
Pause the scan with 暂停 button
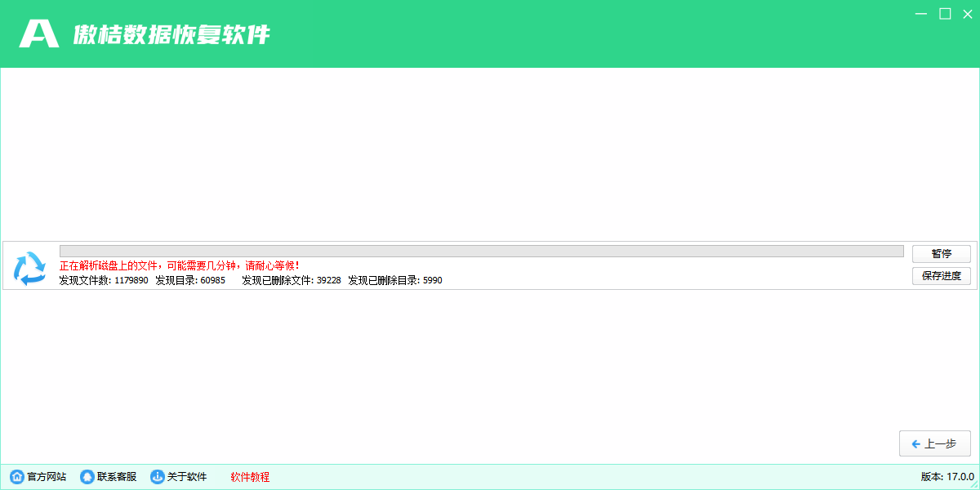(942, 253)
